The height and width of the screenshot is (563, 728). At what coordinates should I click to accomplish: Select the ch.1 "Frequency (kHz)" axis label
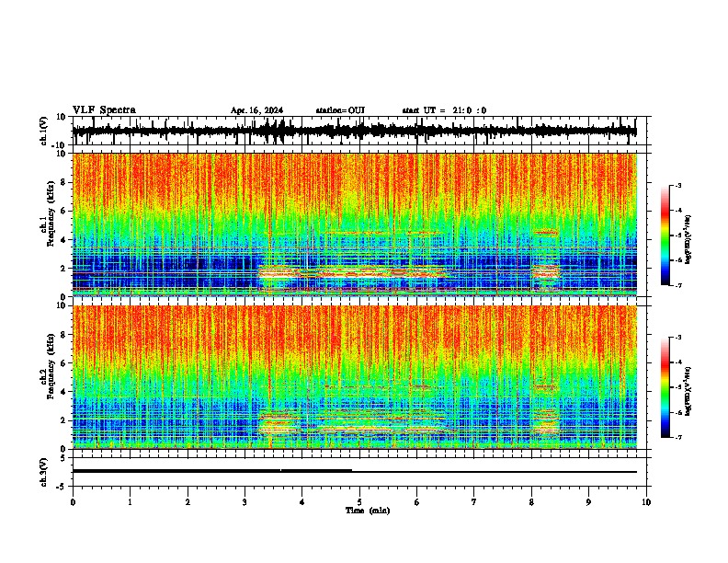click(x=51, y=214)
